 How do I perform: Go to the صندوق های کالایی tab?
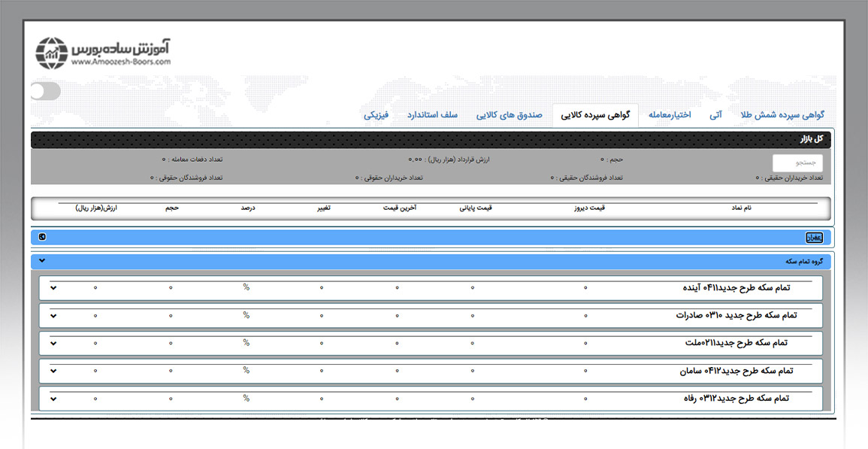click(x=509, y=115)
